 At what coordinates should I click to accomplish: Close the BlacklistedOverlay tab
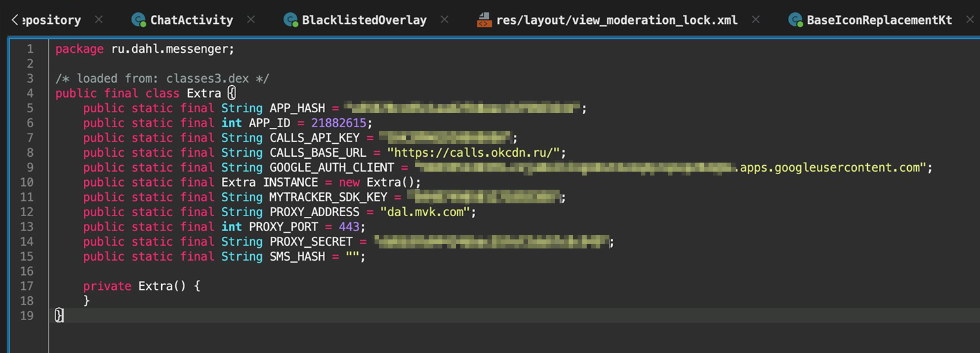(444, 20)
